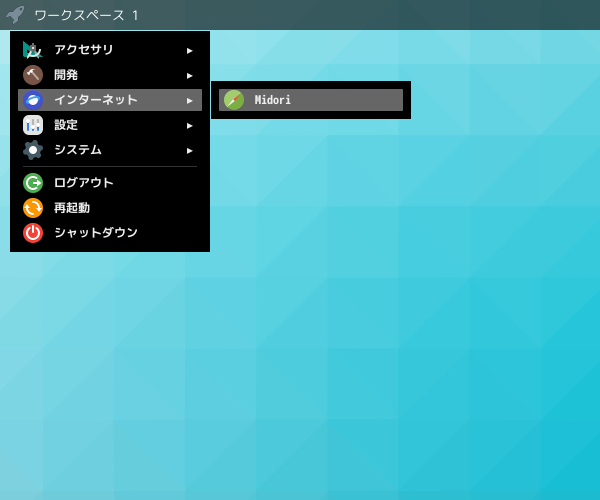Choose シャットダウン to power off
600x500 pixels.
(x=110, y=233)
